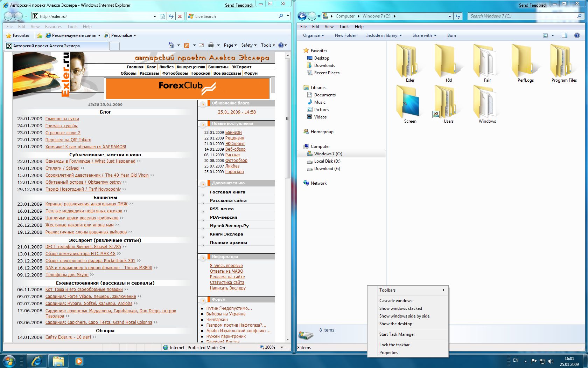Viewport: 588px width, 368px height.
Task: Click the red Stop button in IE
Action: point(180,16)
